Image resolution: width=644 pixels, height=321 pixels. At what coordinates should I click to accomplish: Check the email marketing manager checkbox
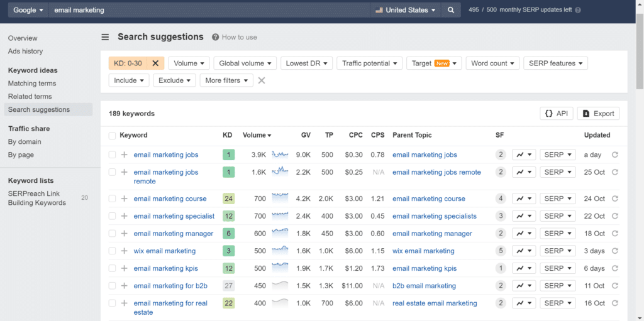[112, 234]
